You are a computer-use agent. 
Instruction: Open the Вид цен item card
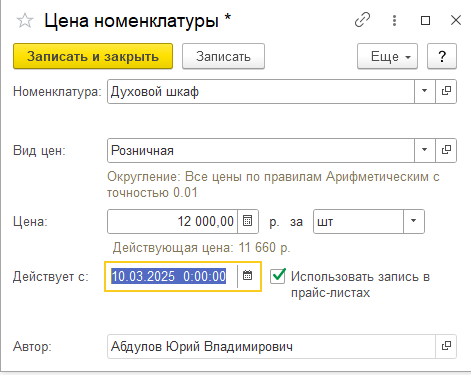tap(446, 151)
